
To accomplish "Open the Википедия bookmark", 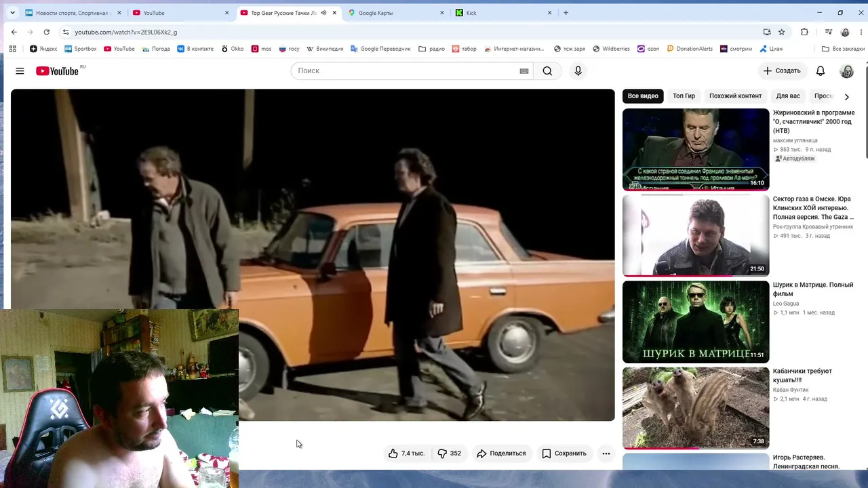I will coord(325,49).
